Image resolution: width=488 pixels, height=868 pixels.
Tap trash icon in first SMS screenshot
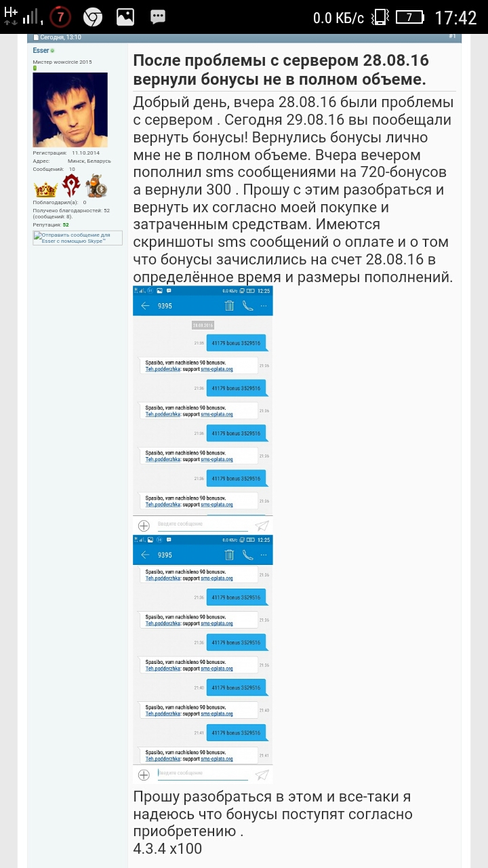pyautogui.click(x=230, y=306)
